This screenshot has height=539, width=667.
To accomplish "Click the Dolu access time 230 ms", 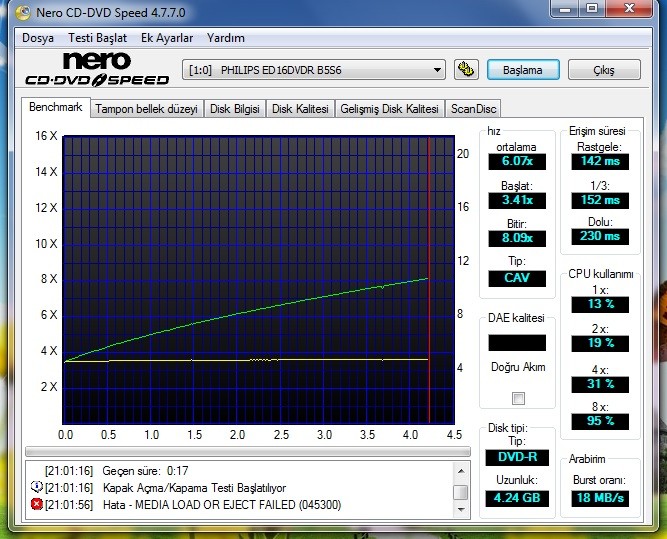I will [600, 236].
